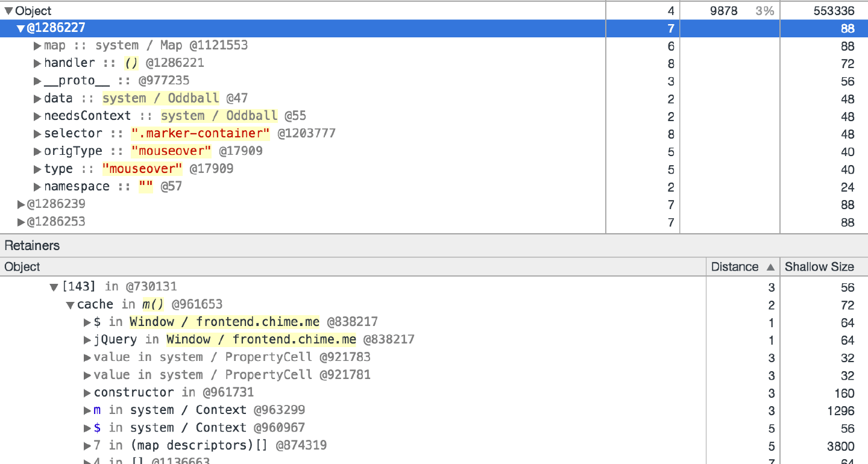
Task: Expand the type "mouseover" @17909 row
Action: [x=37, y=169]
